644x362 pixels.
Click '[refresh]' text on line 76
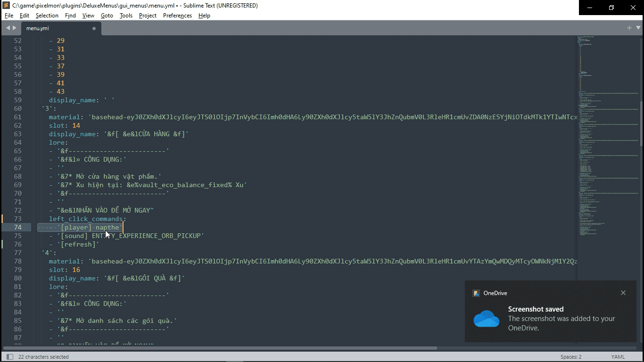click(x=78, y=244)
